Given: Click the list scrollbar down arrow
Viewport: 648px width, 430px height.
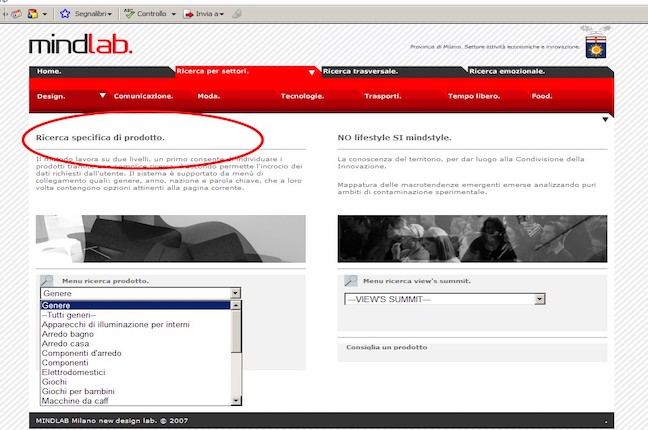Looking at the screenshot, I should coord(236,400).
